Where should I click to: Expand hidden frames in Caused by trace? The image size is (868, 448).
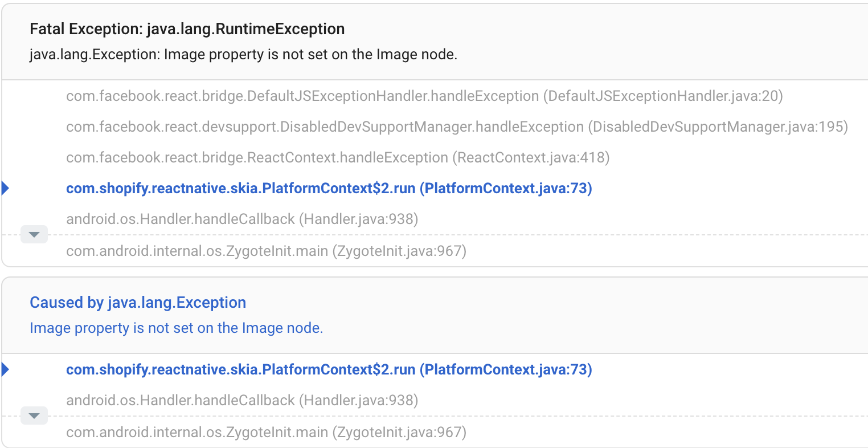(34, 416)
